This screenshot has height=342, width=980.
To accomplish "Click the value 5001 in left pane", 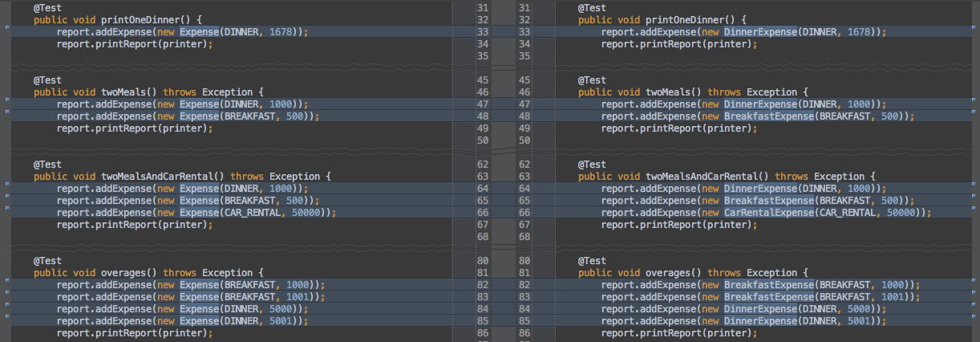I will [x=279, y=320].
